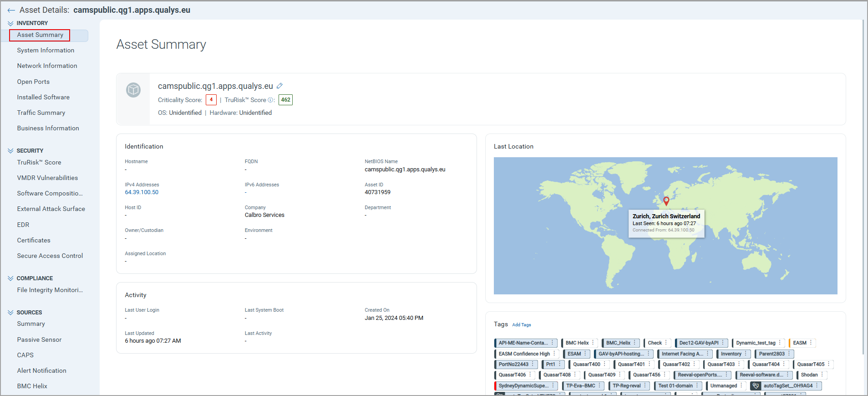Open Summary under Sources
This screenshot has height=396, width=868.
pos(31,324)
